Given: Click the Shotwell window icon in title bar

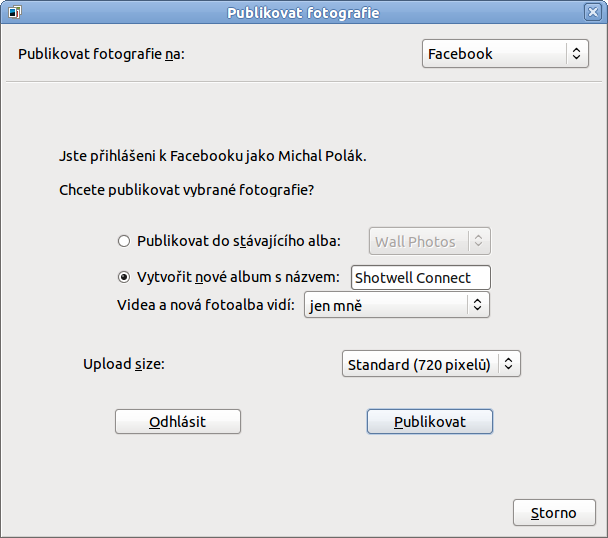Looking at the screenshot, I should pyautogui.click(x=14, y=12).
